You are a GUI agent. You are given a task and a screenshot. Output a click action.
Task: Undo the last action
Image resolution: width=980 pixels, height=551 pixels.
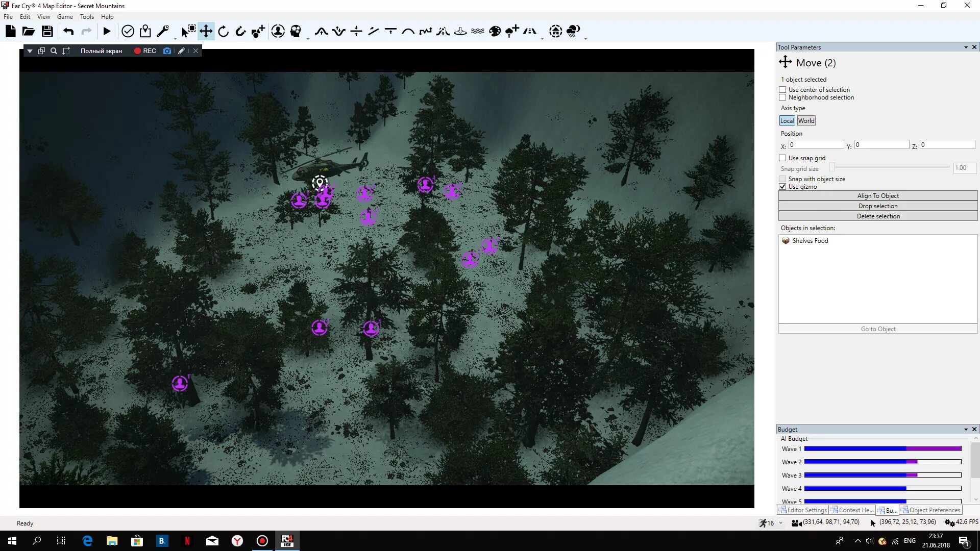(x=68, y=32)
